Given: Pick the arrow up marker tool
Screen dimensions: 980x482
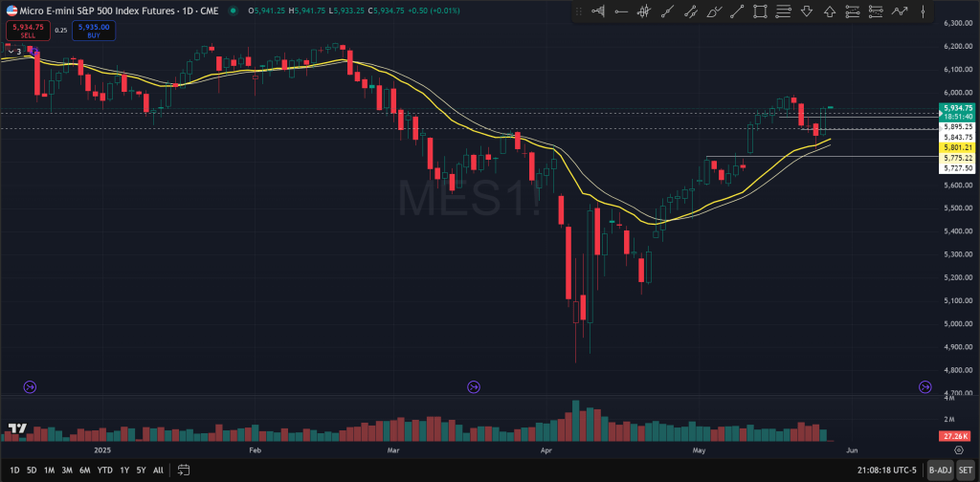Looking at the screenshot, I should 829,11.
